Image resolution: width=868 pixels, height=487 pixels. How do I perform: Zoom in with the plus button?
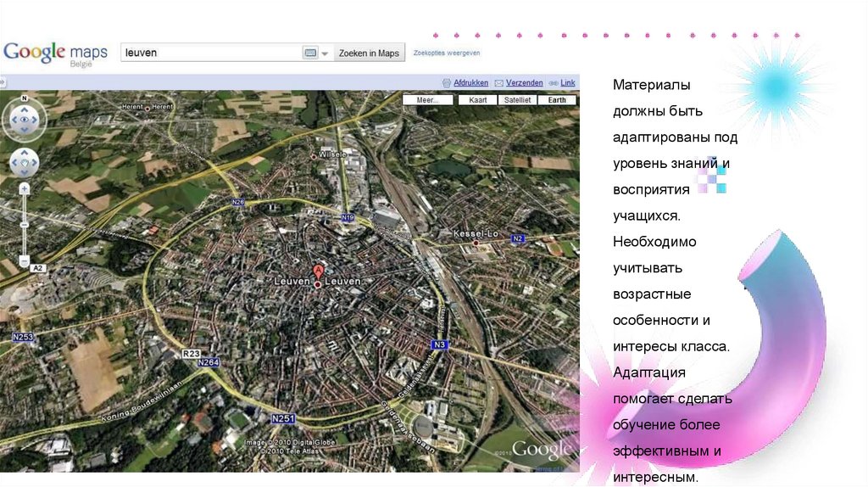(25, 189)
